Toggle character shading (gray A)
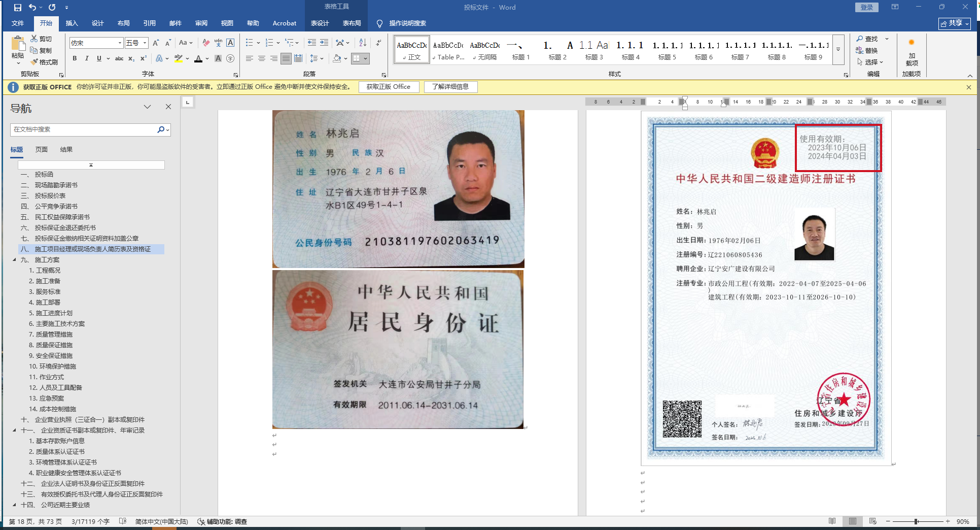This screenshot has height=530, width=980. pyautogui.click(x=218, y=58)
